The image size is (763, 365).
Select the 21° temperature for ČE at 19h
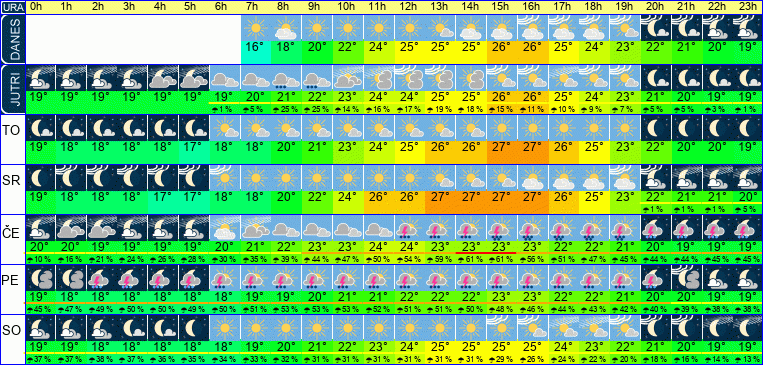pos(625,247)
